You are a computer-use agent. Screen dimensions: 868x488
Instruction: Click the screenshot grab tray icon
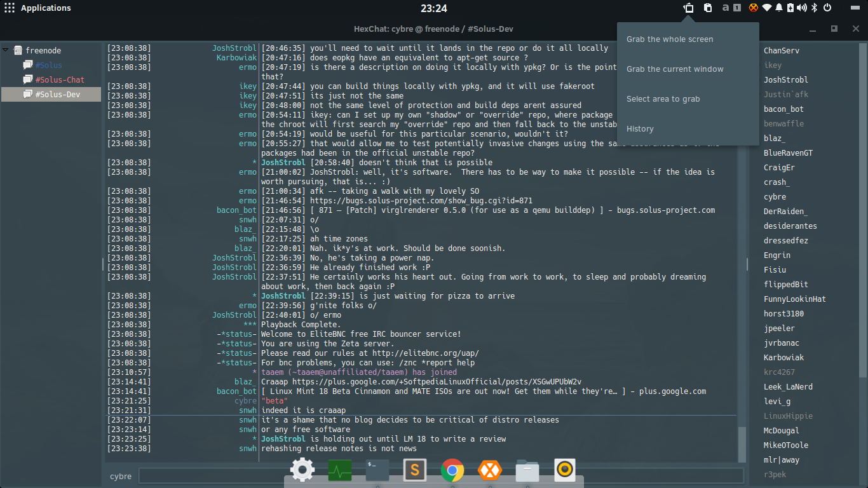[x=688, y=8]
